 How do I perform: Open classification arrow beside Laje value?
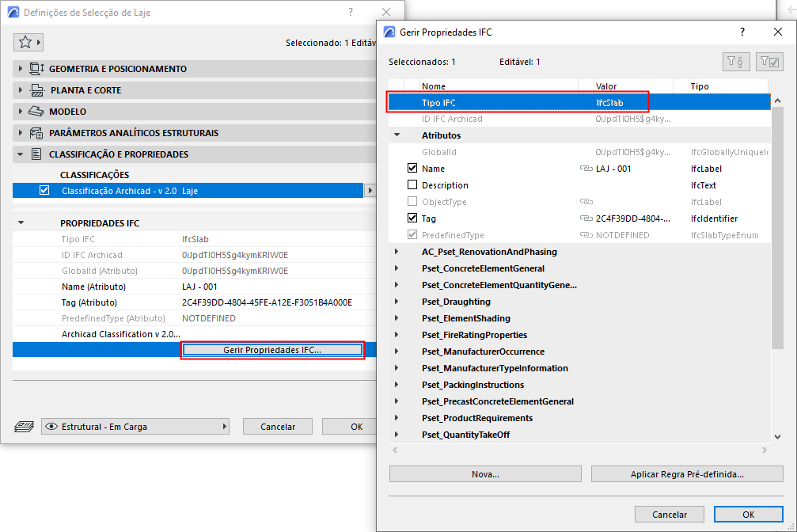click(x=370, y=190)
